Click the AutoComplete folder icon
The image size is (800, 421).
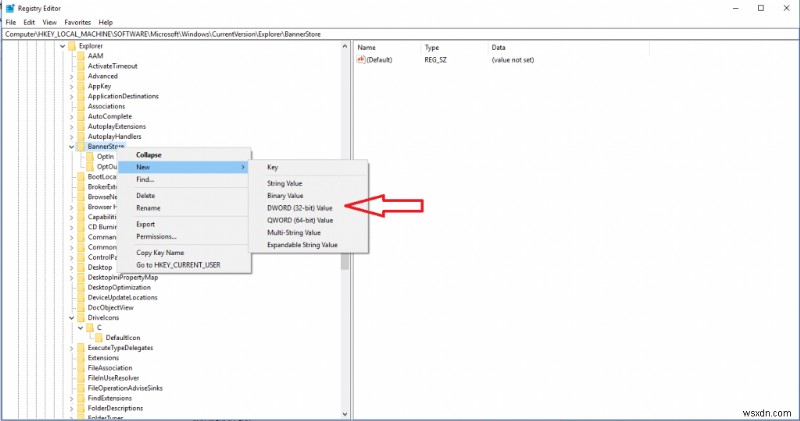(x=81, y=116)
